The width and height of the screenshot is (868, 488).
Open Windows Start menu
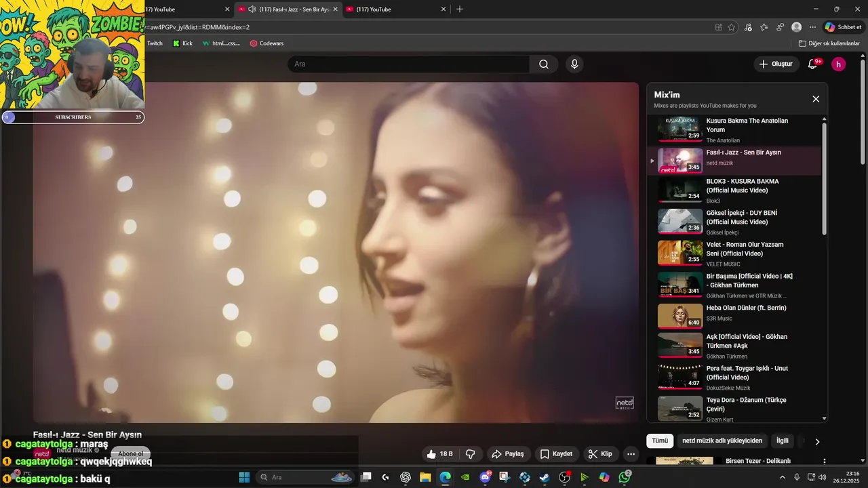click(x=244, y=477)
